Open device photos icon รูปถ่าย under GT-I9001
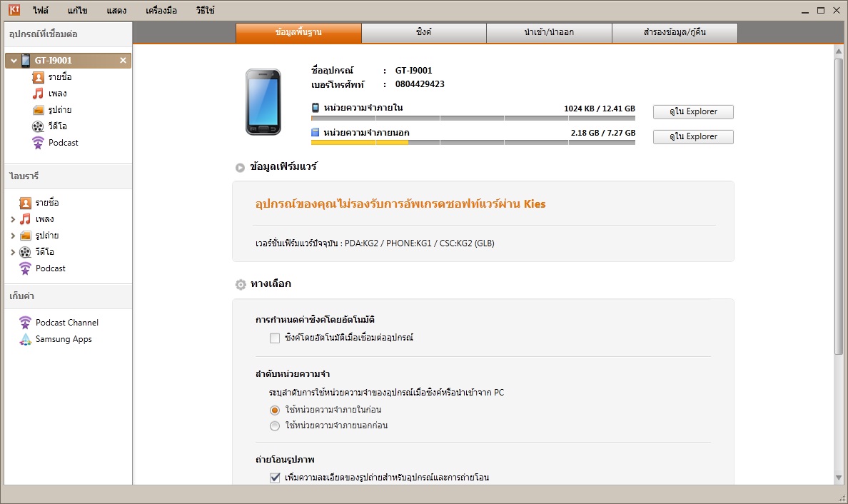The image size is (848, 504). click(38, 110)
